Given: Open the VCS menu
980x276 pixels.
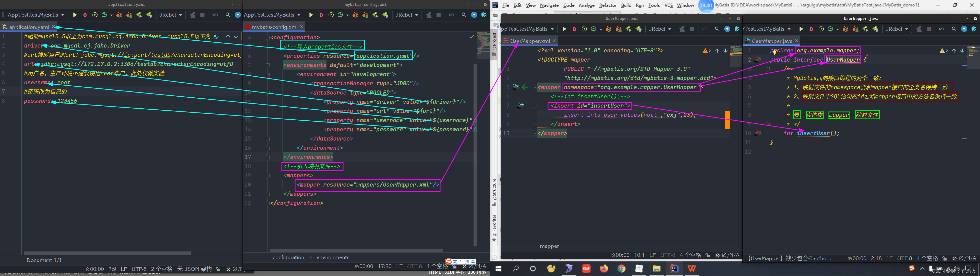Looking at the screenshot, I should pyautogui.click(x=668, y=5).
